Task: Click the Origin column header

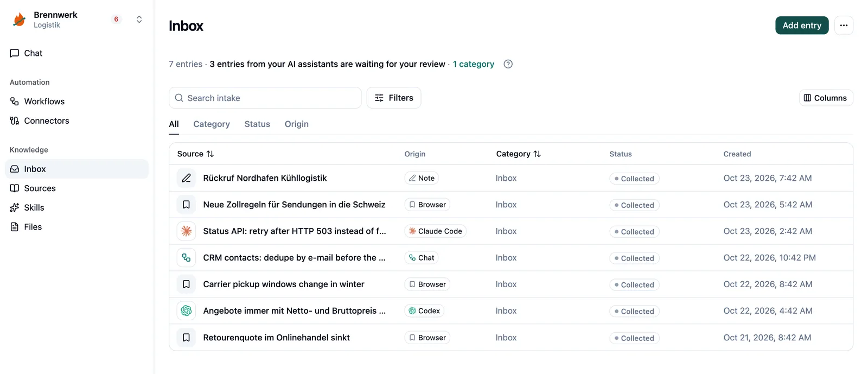Action: pos(415,154)
